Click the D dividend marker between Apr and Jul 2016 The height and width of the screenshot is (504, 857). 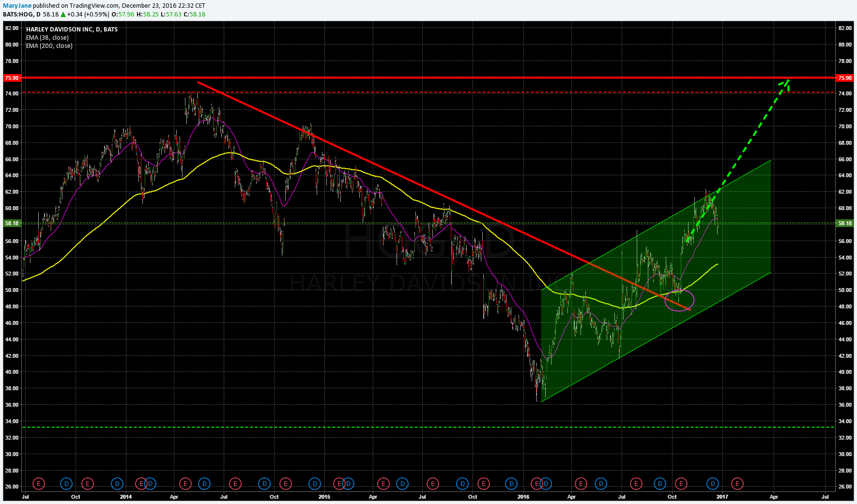(601, 483)
